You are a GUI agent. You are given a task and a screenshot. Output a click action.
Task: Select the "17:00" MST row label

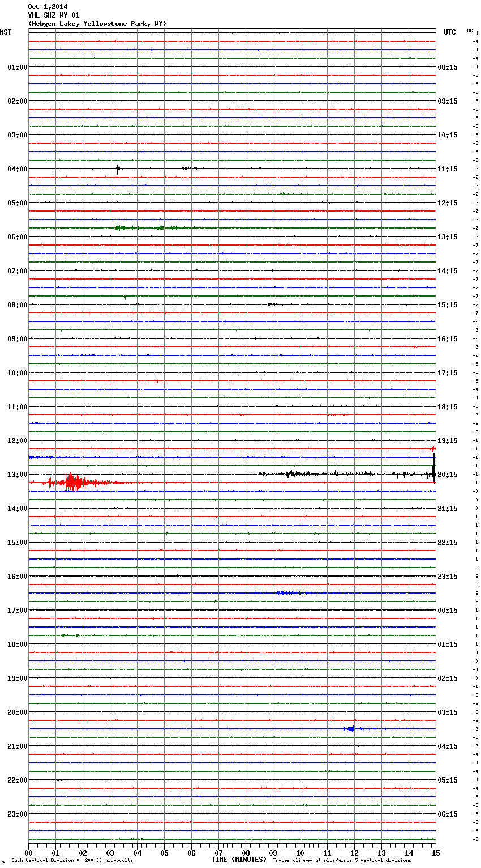[x=18, y=611]
